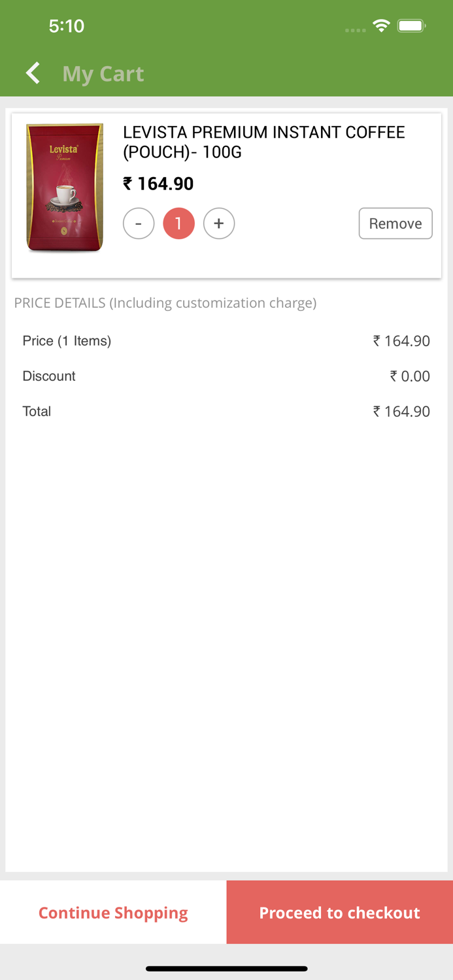Tap the minus icon to decrease coffee quantity

coord(139,223)
